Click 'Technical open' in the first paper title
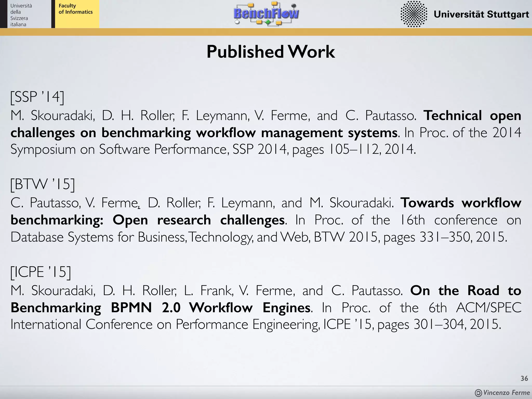The height and width of the screenshot is (399, 532). point(472,116)
